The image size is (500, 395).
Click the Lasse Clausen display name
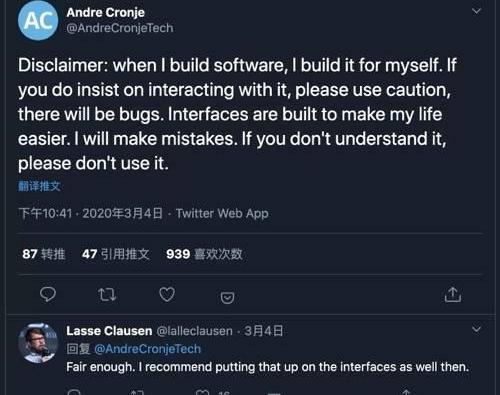click(109, 331)
